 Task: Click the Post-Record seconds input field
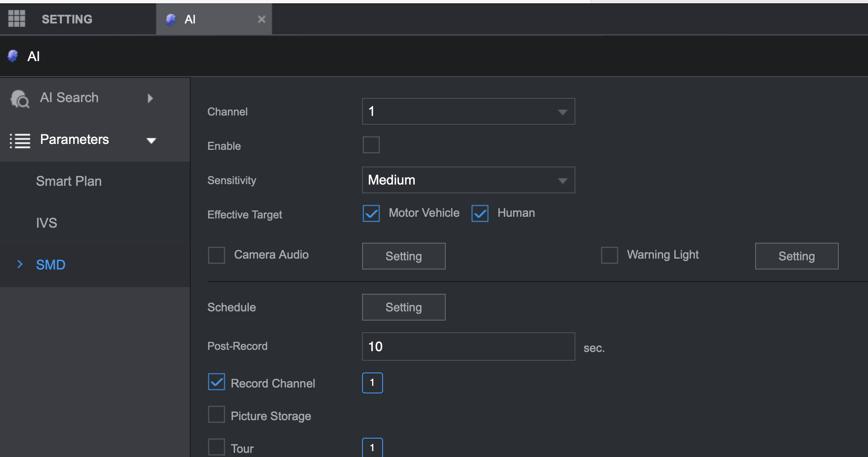pos(468,347)
